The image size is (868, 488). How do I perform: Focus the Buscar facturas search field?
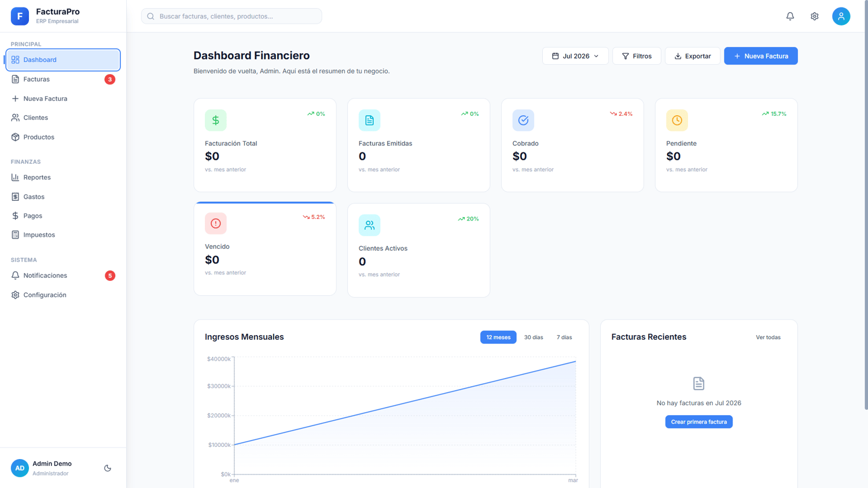coord(231,16)
